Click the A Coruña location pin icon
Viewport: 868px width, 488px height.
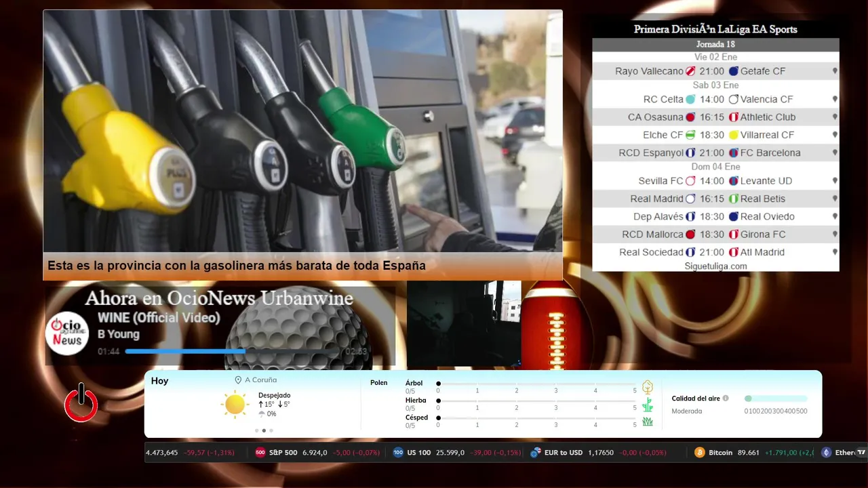(x=238, y=380)
